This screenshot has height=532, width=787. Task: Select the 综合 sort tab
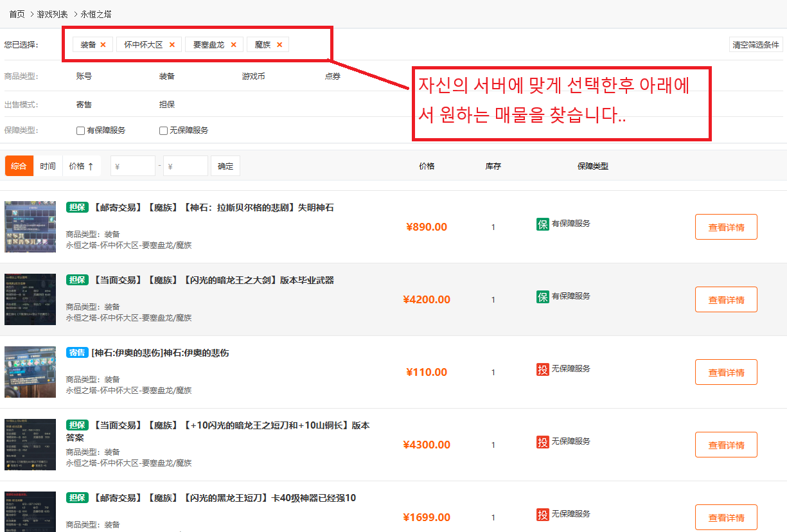pos(19,166)
